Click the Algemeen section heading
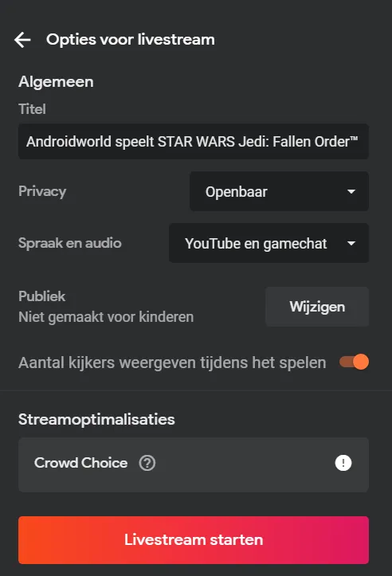Image resolution: width=392 pixels, height=576 pixels. tap(56, 81)
